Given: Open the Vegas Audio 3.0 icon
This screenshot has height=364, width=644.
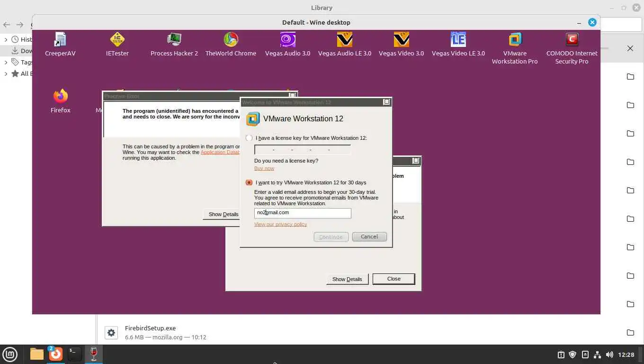Looking at the screenshot, I should click(x=287, y=45).
